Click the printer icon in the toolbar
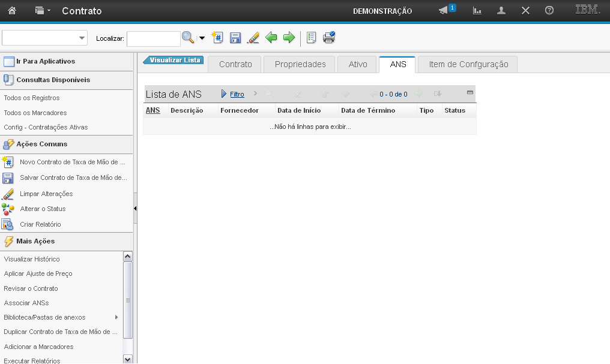 (x=329, y=38)
